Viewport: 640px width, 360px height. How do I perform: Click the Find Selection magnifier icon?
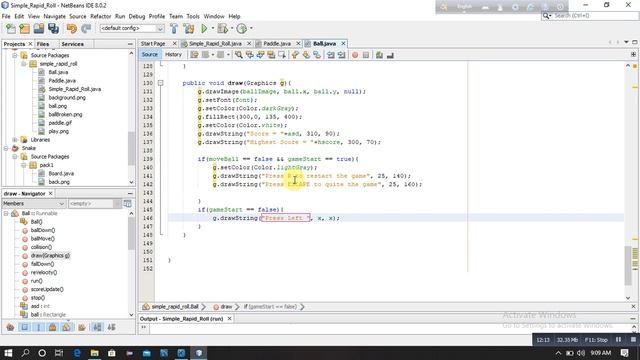coord(238,55)
